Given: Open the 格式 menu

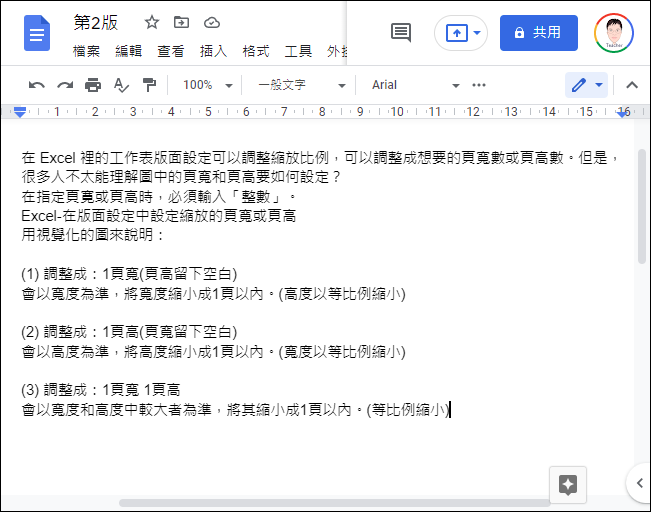Looking at the screenshot, I should coord(255,51).
